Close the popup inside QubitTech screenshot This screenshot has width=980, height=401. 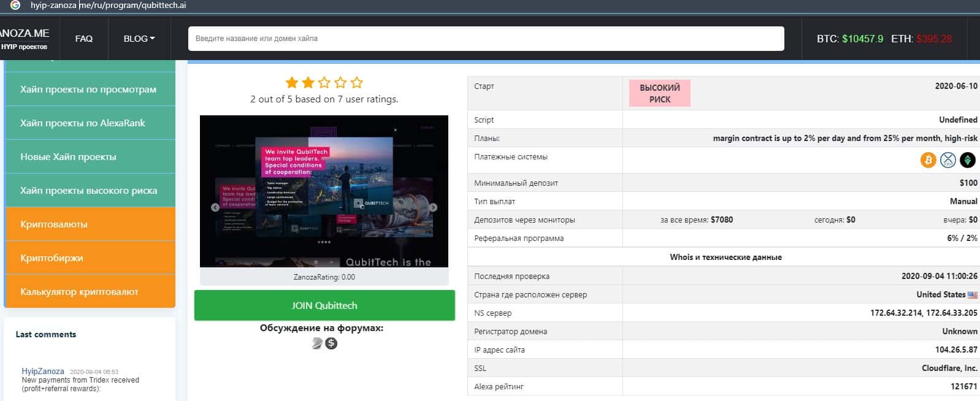coord(396,130)
